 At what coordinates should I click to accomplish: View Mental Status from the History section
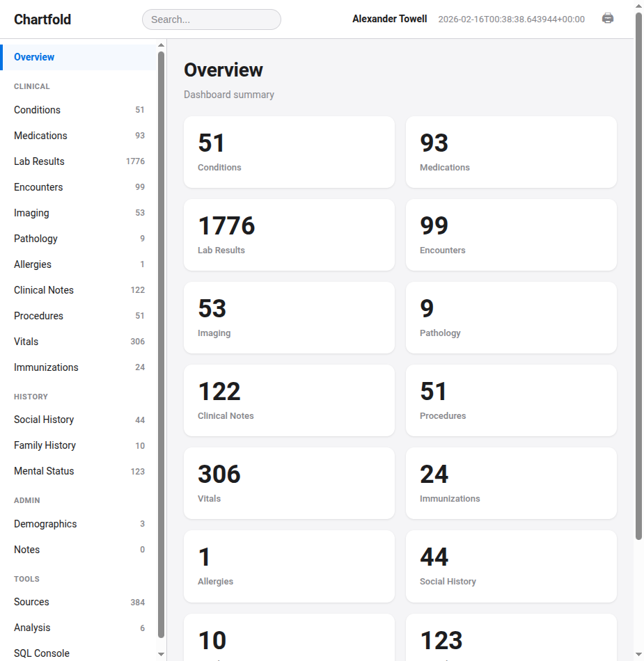tap(43, 471)
